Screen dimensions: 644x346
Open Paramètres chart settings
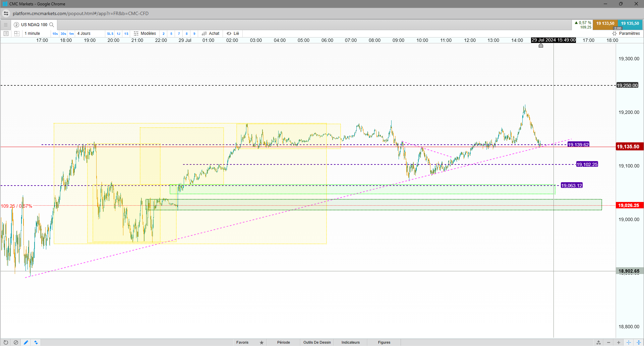point(626,33)
